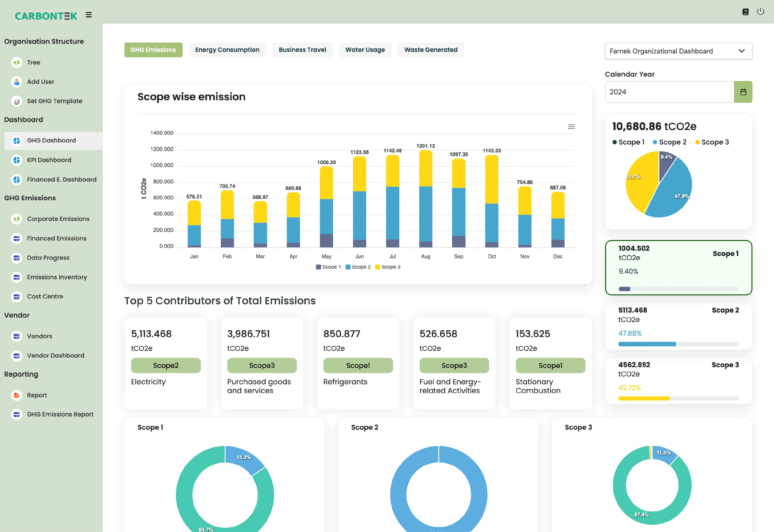Click the Scope 3 42.72% progress bar
Viewport: 774px width, 532px height.
click(679, 399)
